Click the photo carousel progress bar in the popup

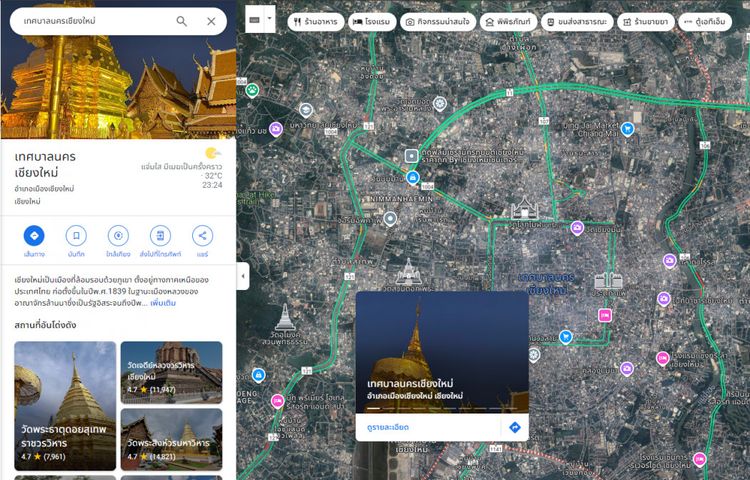pyautogui.click(x=442, y=409)
